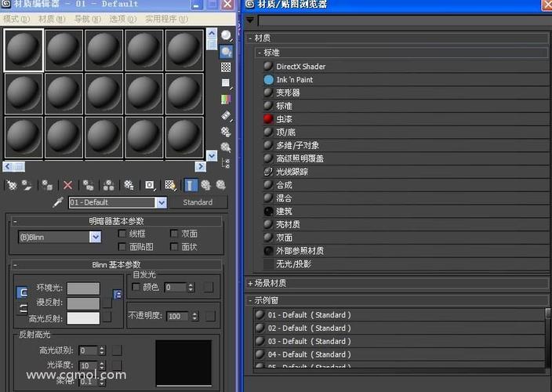Click the map button beside self-illumination value
Image resolution: width=552 pixels, height=392 pixels.
pyautogui.click(x=209, y=287)
